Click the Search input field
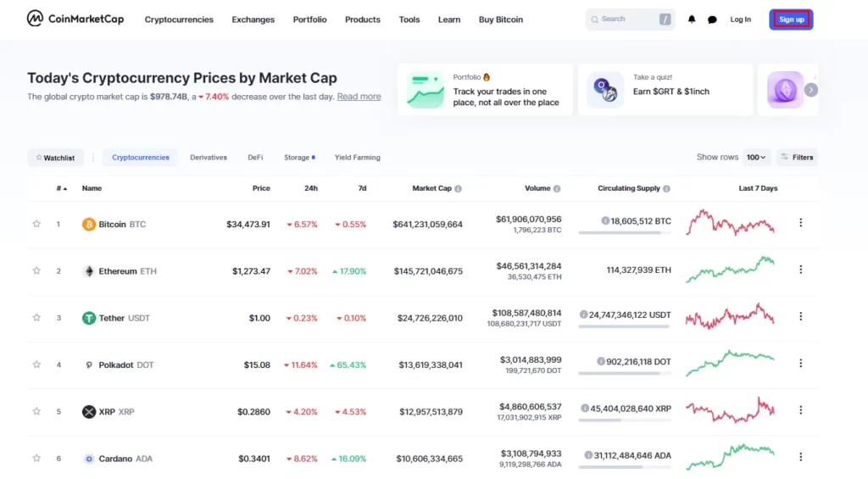 [626, 19]
